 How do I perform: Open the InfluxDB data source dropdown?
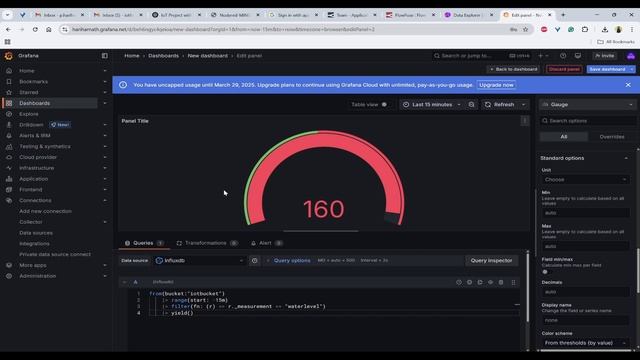point(200,260)
